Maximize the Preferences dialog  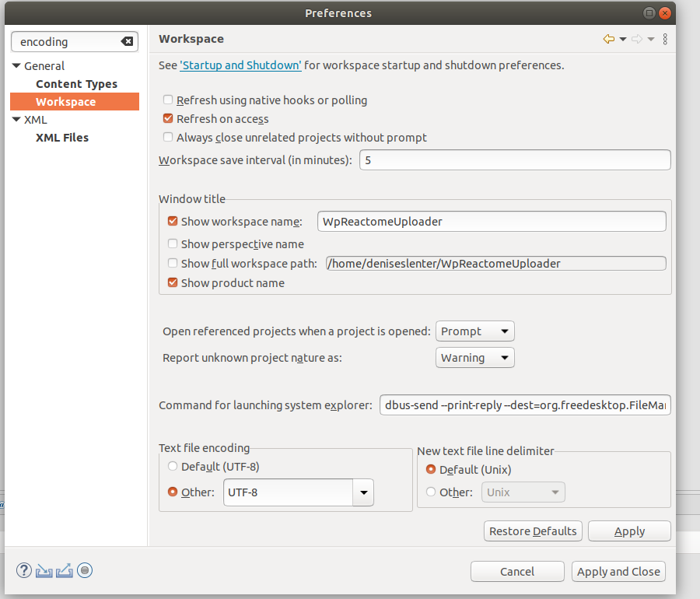(649, 13)
